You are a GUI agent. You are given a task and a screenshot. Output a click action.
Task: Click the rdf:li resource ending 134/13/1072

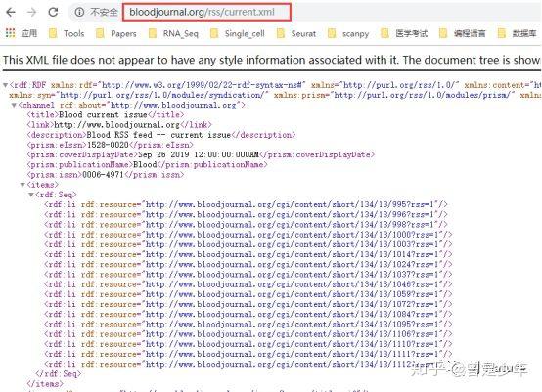[248, 305]
